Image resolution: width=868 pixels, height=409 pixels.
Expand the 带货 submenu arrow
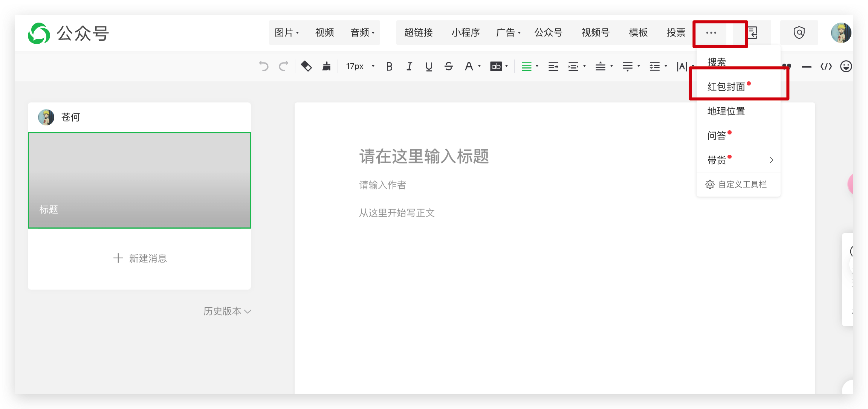point(771,160)
